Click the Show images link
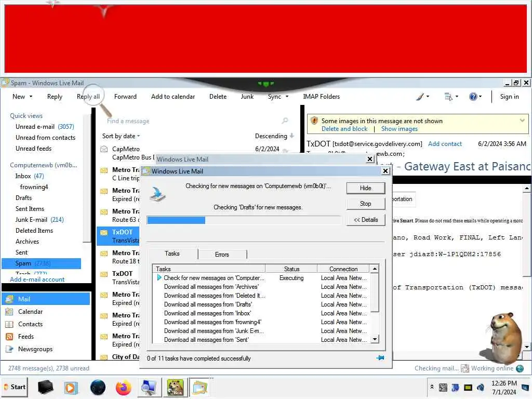 coord(400,129)
